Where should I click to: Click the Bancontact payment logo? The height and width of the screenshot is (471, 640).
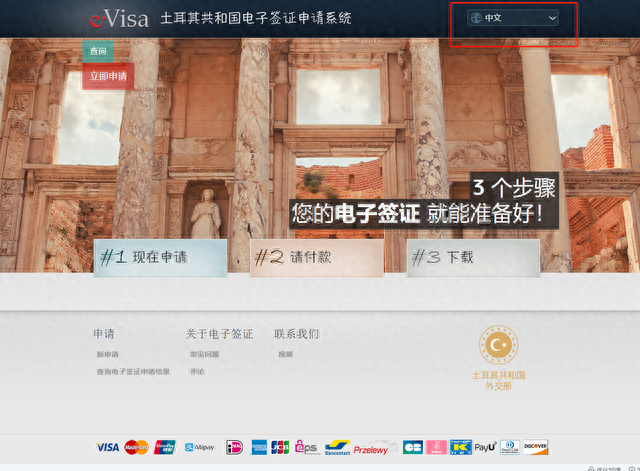pyautogui.click(x=338, y=447)
